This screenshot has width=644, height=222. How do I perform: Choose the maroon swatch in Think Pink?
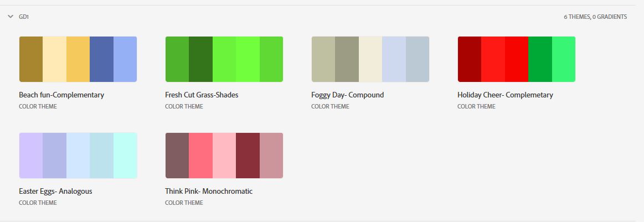(248, 156)
